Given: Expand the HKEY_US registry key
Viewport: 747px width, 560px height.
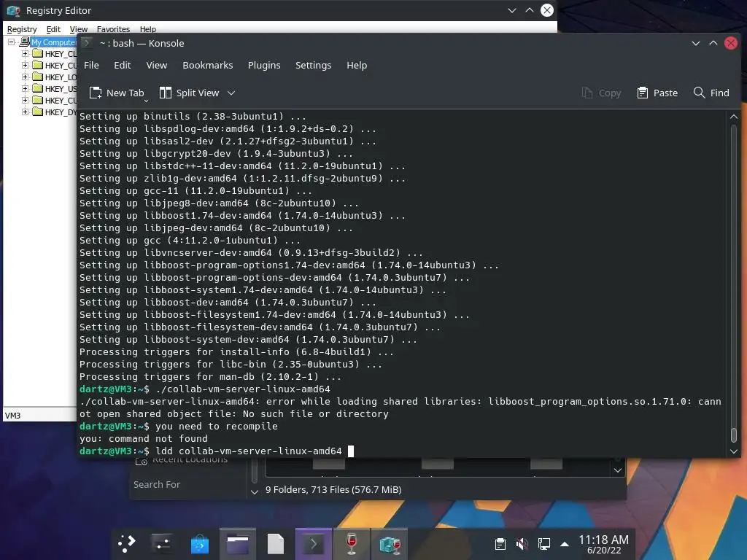Looking at the screenshot, I should point(26,88).
